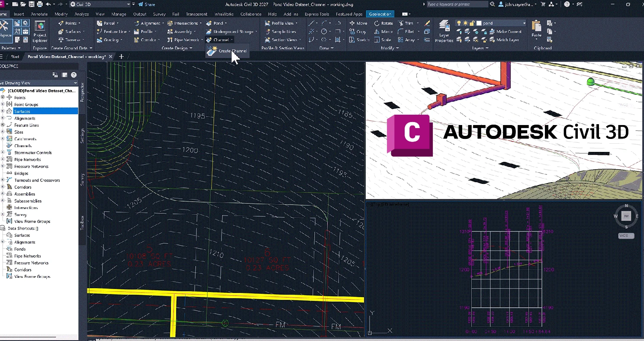Switch to the Settings toolspace tab
Image resolution: width=644 pixels, height=341 pixels.
(82, 135)
